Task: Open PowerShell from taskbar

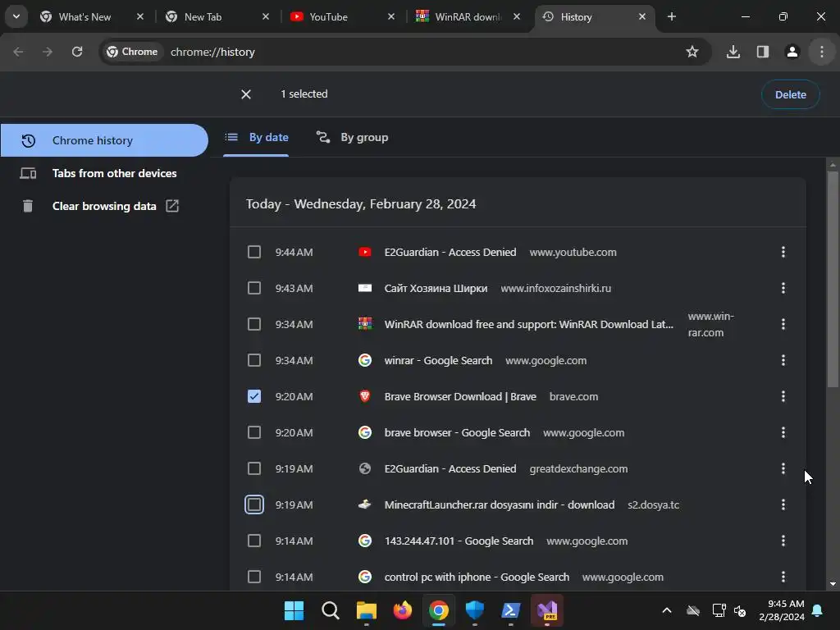Action: point(510,610)
